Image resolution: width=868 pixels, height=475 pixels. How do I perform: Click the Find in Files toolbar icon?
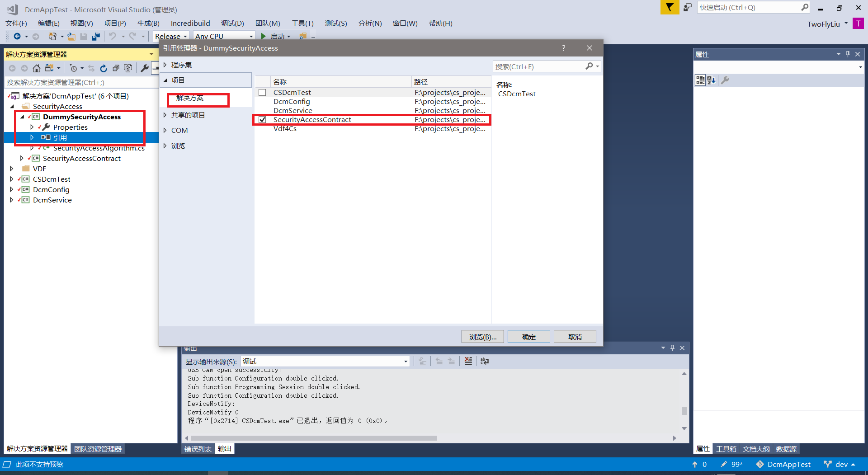point(303,36)
